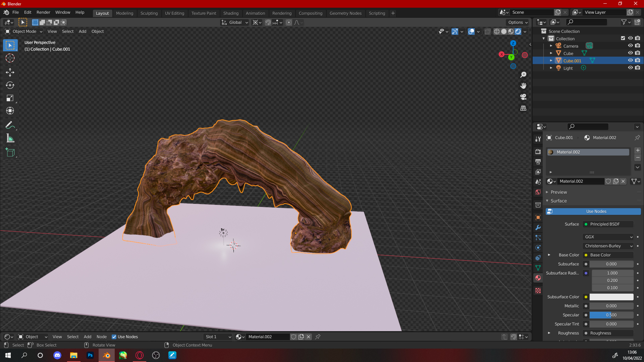Uncheck the Use Nodes checkbox

tap(114, 337)
